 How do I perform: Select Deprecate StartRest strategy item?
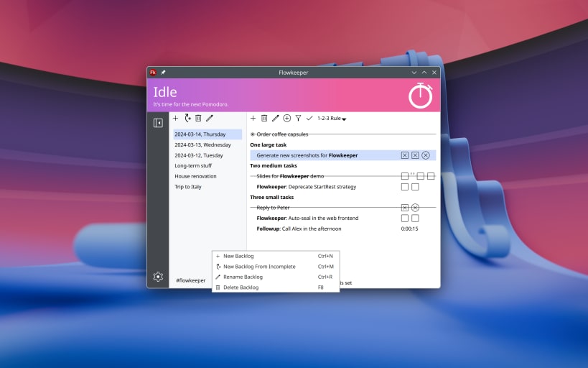[342, 187]
